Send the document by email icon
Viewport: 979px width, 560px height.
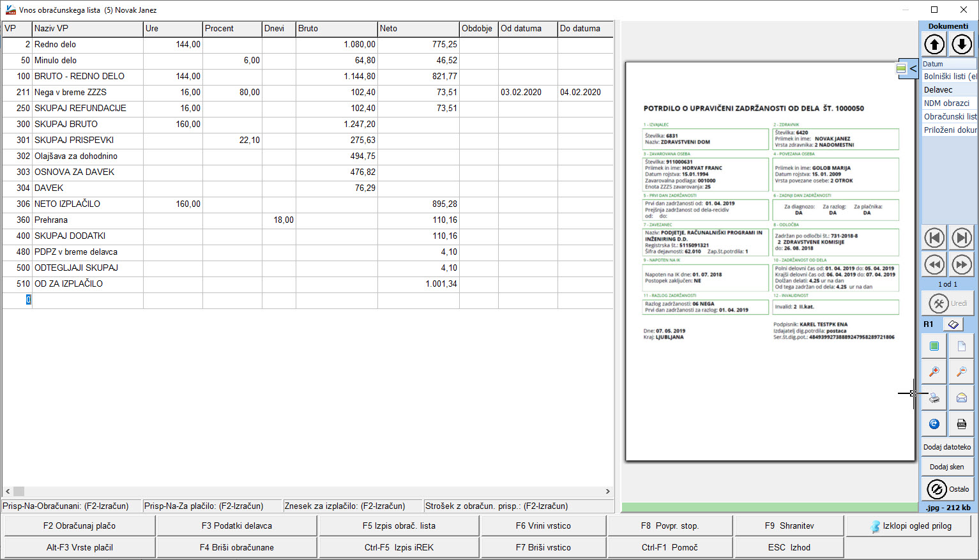pyautogui.click(x=962, y=398)
